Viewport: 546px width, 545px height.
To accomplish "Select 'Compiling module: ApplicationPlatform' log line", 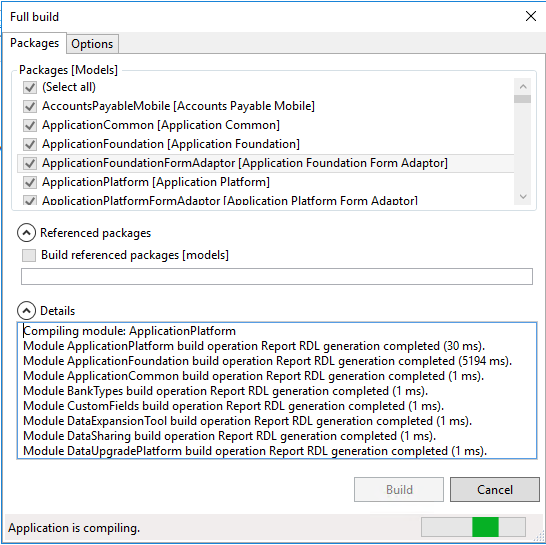I will (x=130, y=331).
